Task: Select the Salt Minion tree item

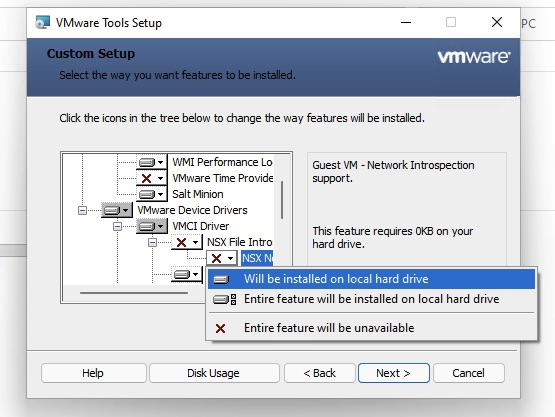Action: (x=198, y=194)
